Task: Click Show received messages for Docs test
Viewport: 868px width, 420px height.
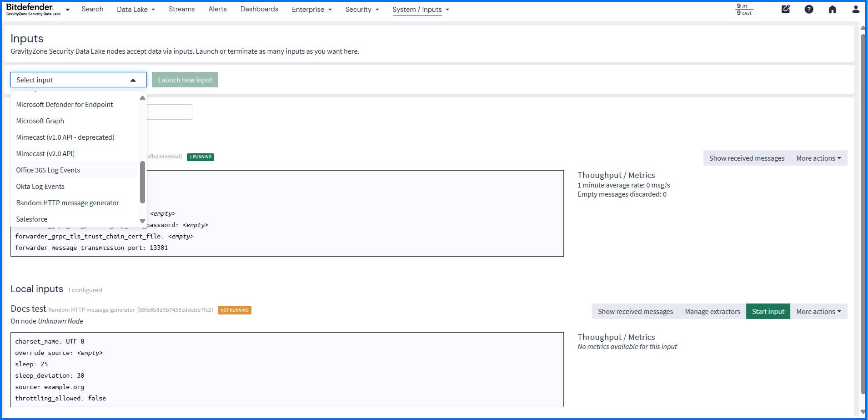Action: pyautogui.click(x=635, y=311)
